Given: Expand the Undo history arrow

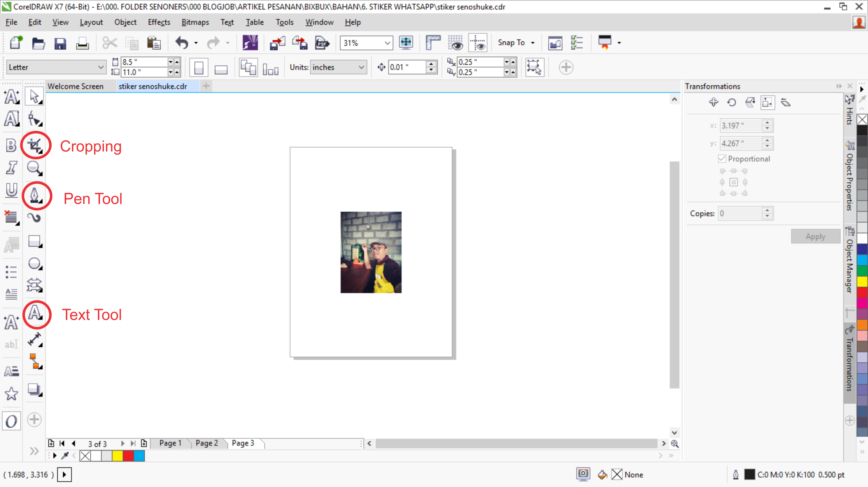Looking at the screenshot, I should [x=196, y=43].
